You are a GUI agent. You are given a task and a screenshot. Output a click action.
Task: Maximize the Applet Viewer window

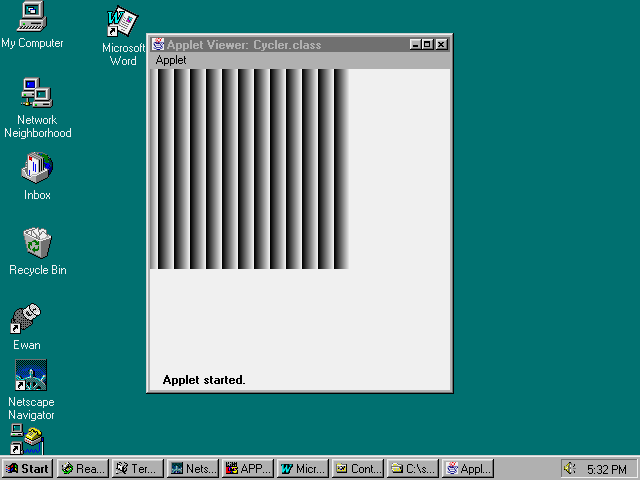427,44
